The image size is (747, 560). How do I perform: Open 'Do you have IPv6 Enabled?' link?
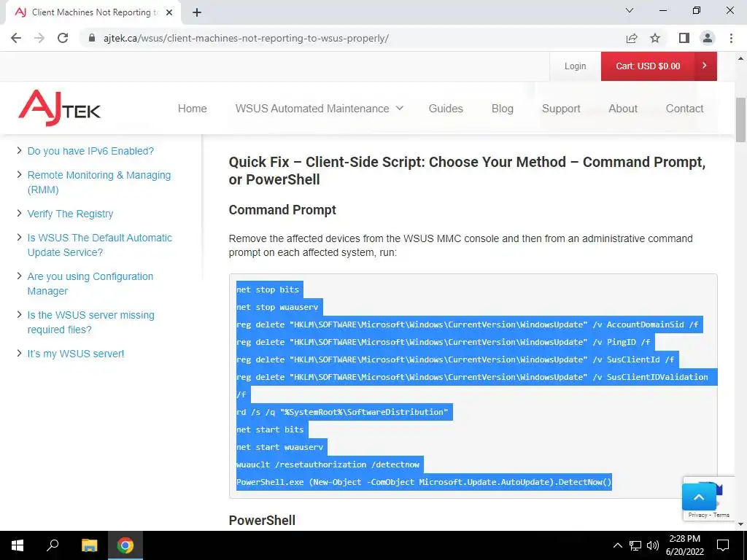point(90,151)
